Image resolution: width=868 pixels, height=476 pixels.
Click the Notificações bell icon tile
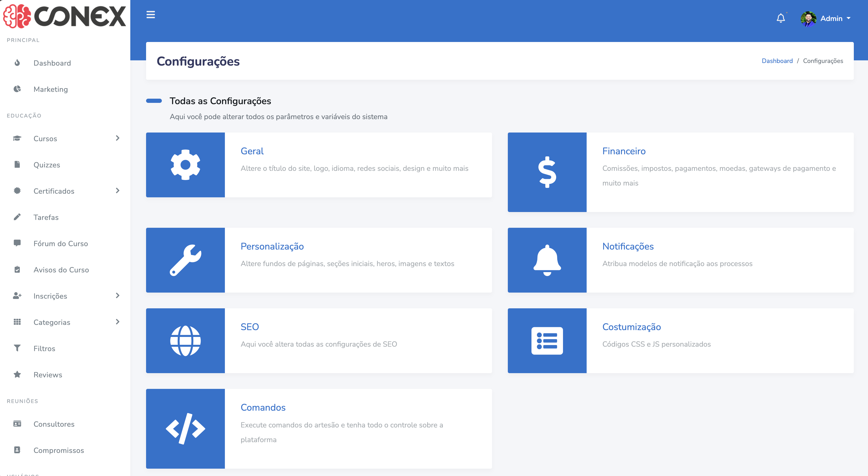547,260
